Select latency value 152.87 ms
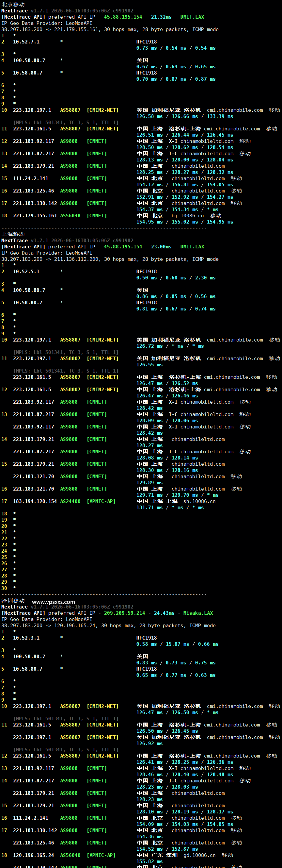The height and width of the screenshot is (868, 282). click(x=185, y=849)
